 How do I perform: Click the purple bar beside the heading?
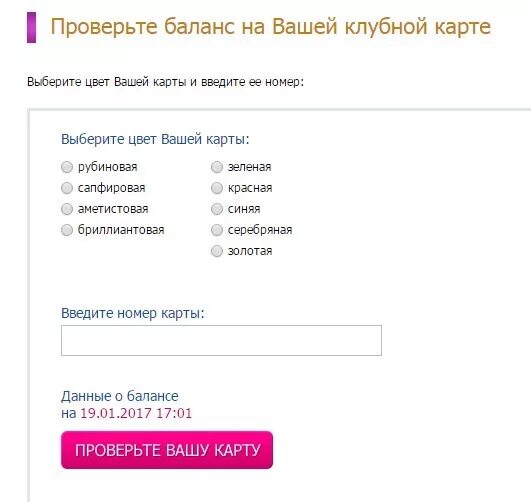(31, 27)
